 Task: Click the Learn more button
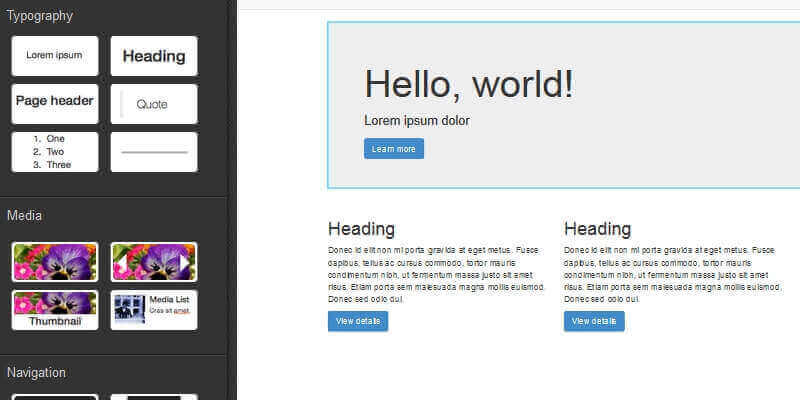(394, 148)
